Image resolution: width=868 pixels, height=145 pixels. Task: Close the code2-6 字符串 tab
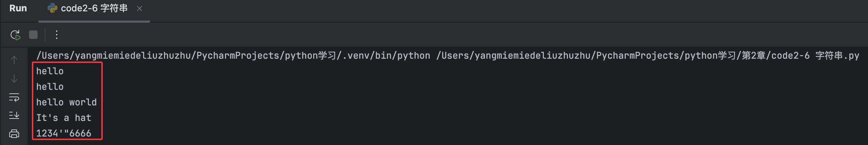140,8
